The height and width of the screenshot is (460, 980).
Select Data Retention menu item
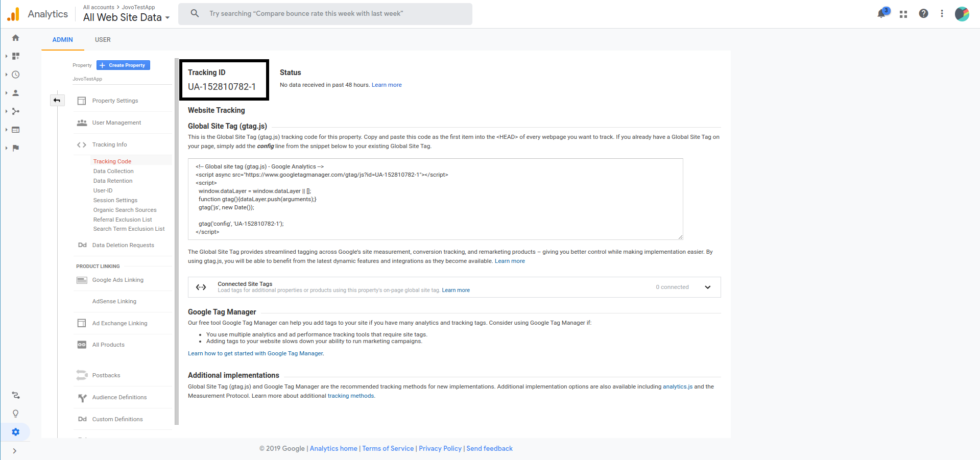113,181
